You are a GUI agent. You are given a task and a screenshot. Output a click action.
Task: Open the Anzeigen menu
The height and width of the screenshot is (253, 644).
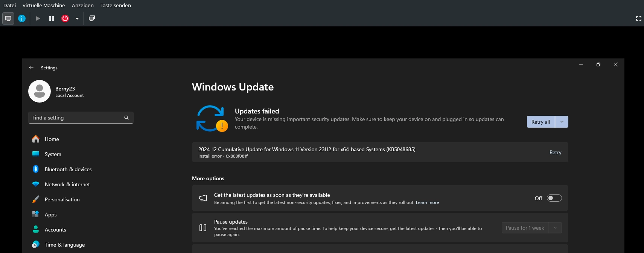pos(83,5)
